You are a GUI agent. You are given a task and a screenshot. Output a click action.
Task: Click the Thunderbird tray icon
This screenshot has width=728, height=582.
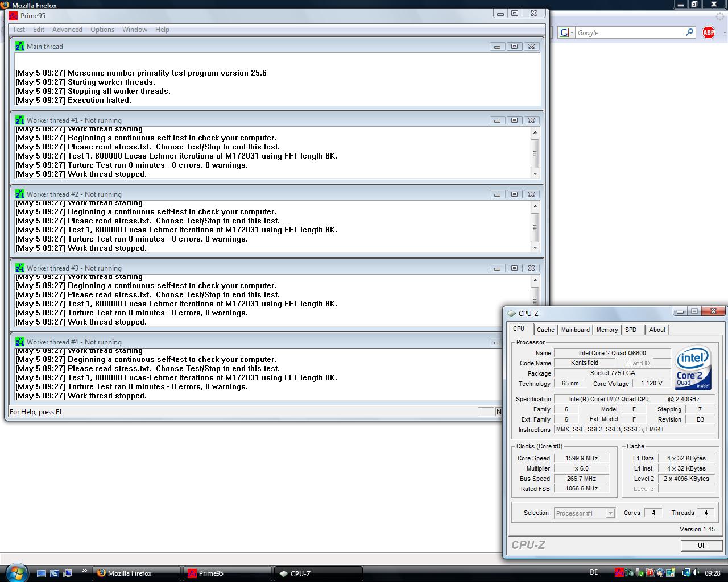tap(660, 573)
